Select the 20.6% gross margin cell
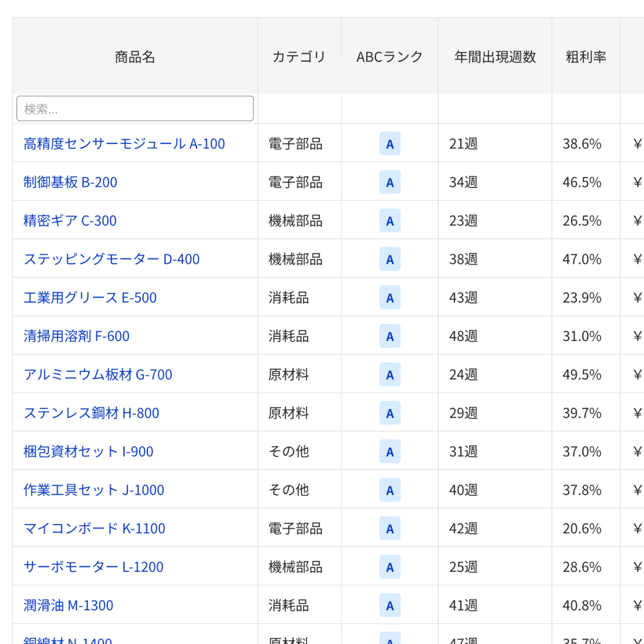 (x=586, y=528)
